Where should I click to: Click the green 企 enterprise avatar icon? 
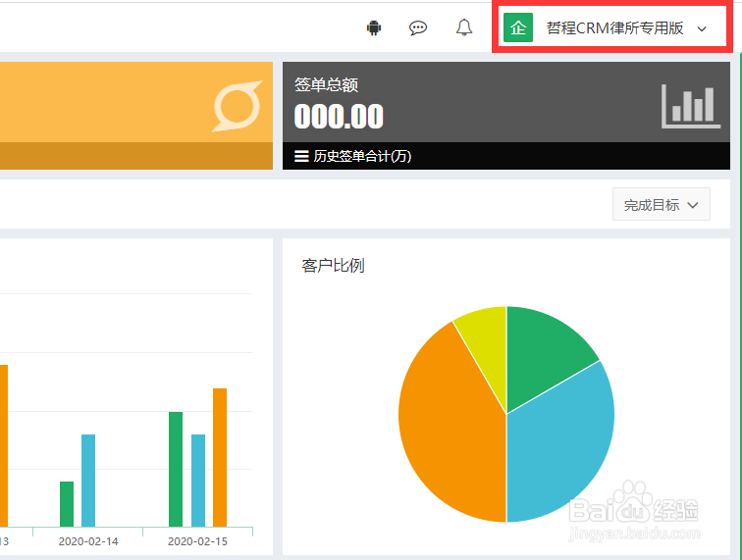[x=518, y=27]
